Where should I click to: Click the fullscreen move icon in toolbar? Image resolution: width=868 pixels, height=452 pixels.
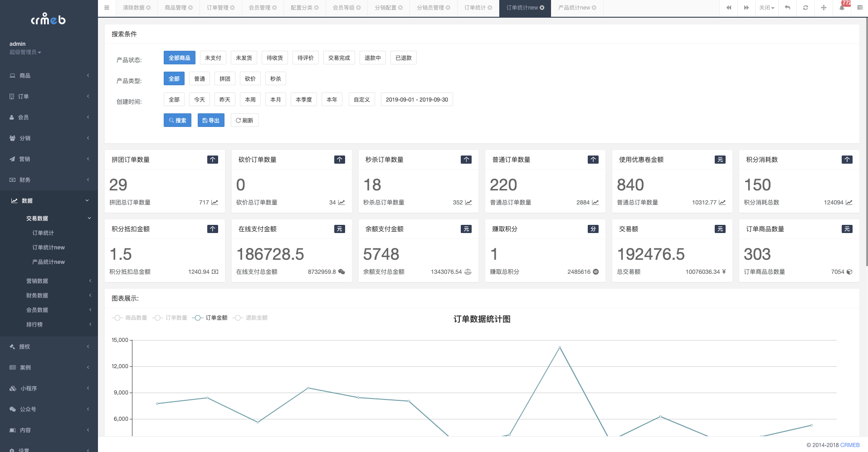(824, 8)
